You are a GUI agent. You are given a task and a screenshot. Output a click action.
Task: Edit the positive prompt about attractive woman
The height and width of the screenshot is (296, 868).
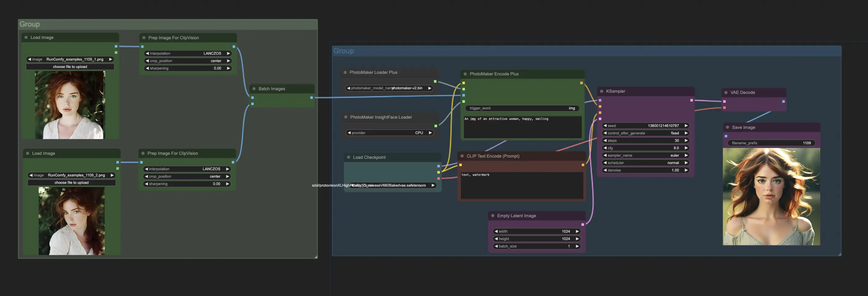(x=523, y=127)
